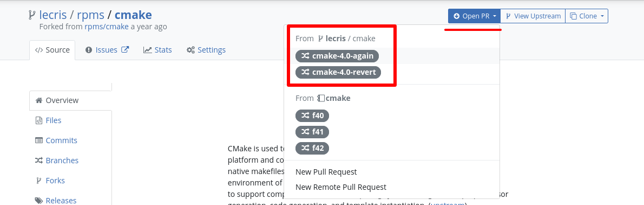Expand the Clone dropdown
The height and width of the screenshot is (205, 644).
587,16
